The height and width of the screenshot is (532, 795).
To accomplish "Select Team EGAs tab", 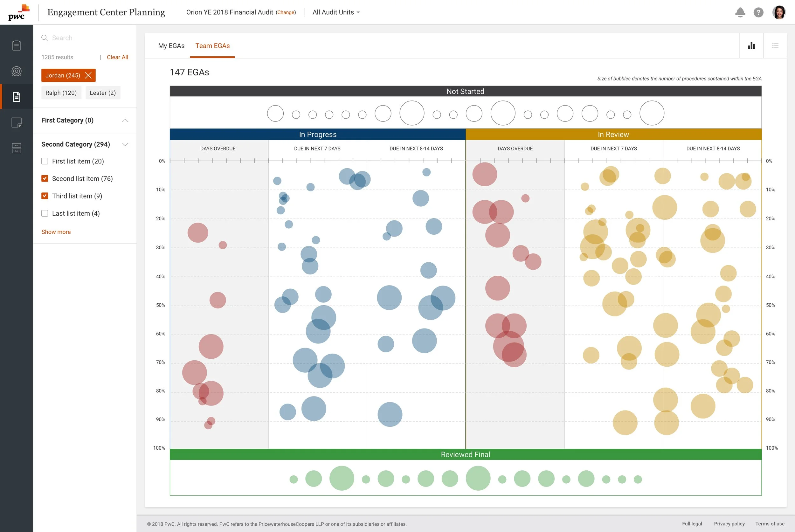I will [x=212, y=46].
